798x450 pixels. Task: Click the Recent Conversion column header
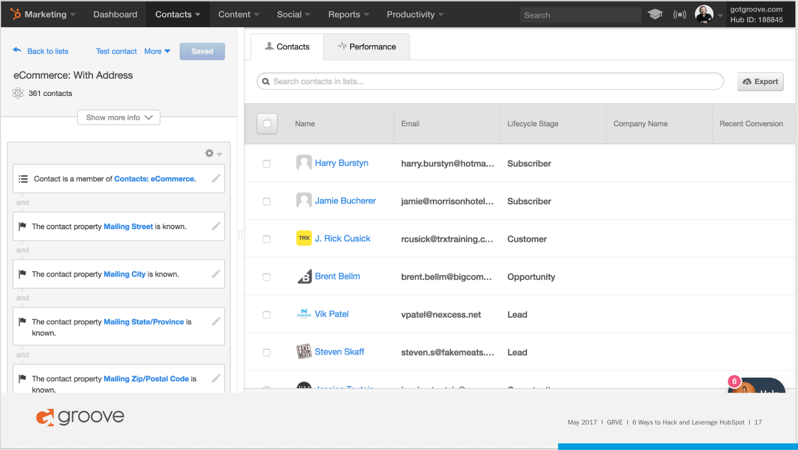pos(751,124)
